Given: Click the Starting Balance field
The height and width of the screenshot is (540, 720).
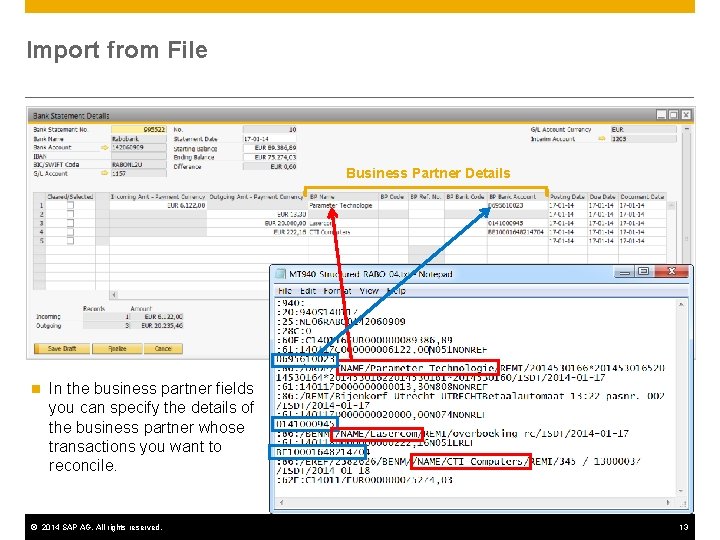Looking at the screenshot, I should (x=270, y=148).
